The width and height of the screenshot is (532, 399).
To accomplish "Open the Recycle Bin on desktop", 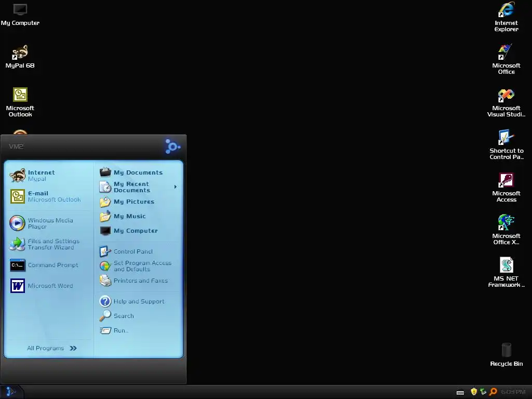I will click(x=506, y=354).
